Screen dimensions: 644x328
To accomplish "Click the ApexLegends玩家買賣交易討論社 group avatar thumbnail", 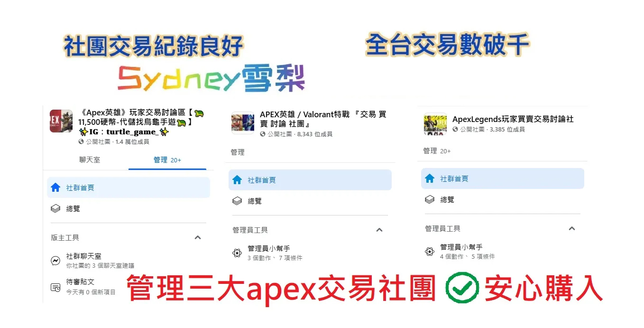I will (x=435, y=124).
